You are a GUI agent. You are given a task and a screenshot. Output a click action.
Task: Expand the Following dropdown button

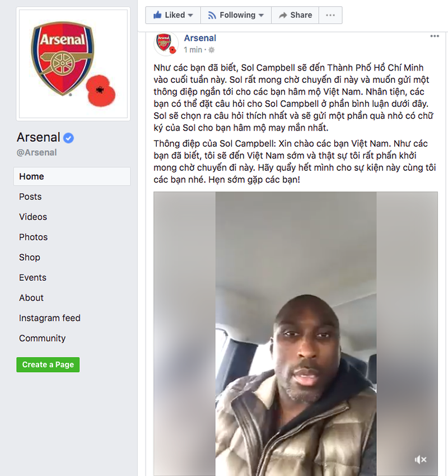point(236,15)
